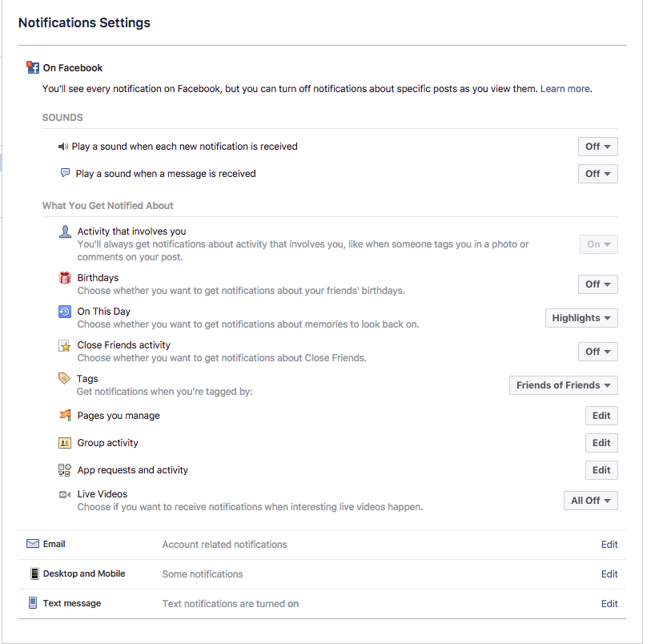This screenshot has width=651, height=644.
Task: Edit Text message notification settings
Action: click(x=609, y=604)
